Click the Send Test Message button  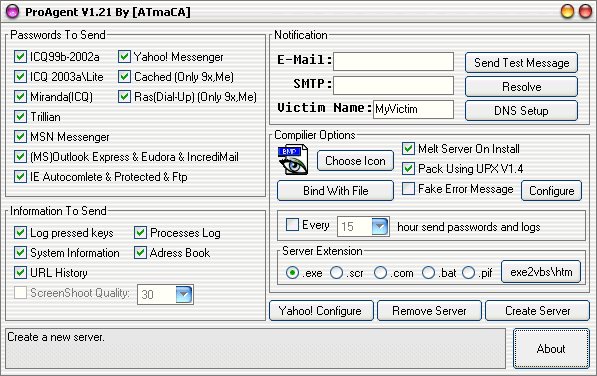521,62
